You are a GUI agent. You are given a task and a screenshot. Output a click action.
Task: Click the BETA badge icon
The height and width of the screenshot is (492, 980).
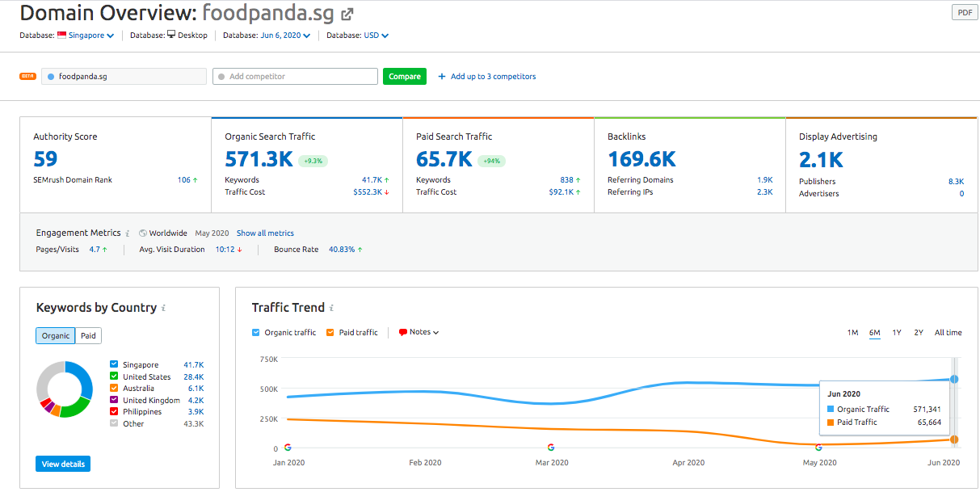click(x=27, y=76)
